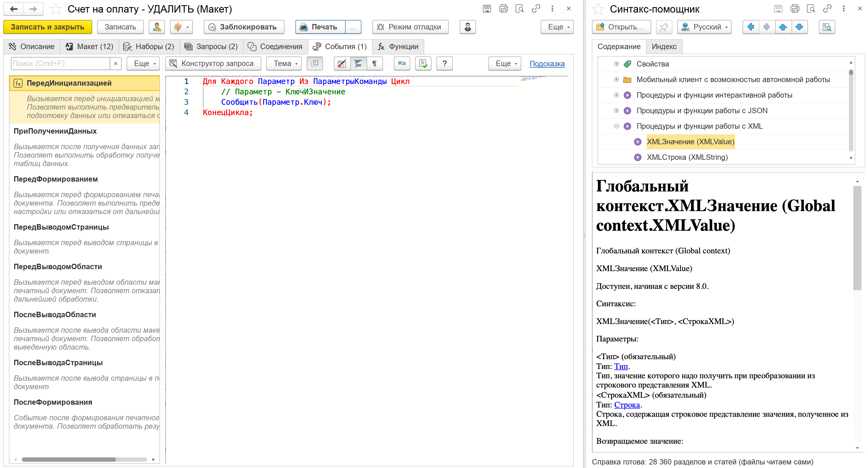Click the Режим отладки debug button
The height and width of the screenshot is (468, 868).
tap(410, 27)
